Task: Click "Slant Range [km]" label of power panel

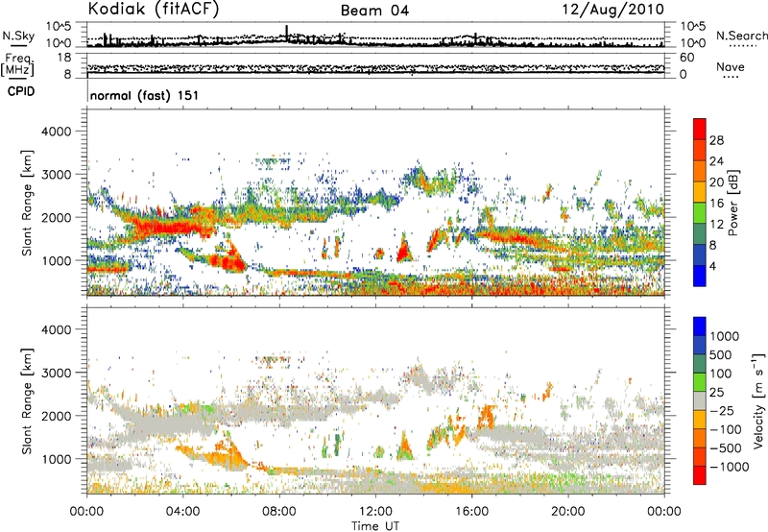Action: [27, 203]
